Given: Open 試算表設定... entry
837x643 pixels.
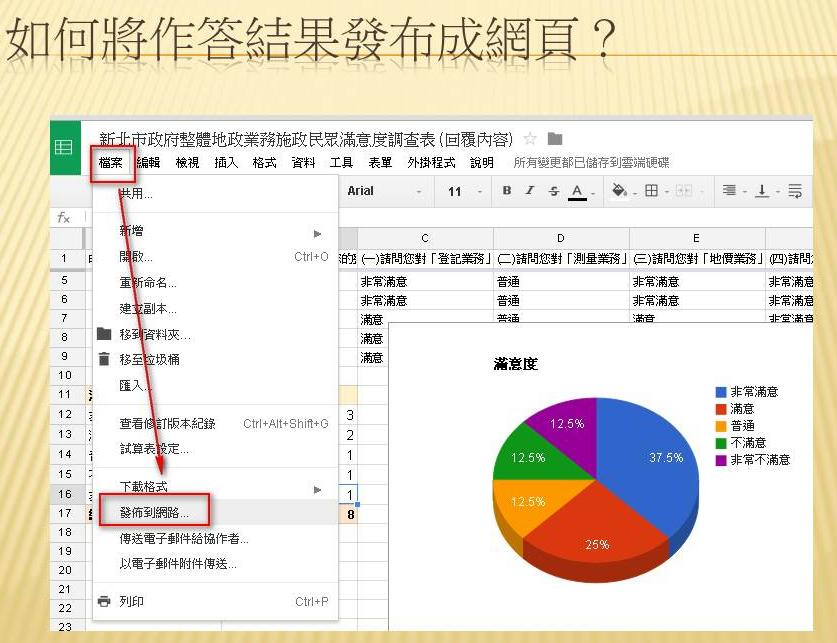Looking at the screenshot, I should pos(216,449).
